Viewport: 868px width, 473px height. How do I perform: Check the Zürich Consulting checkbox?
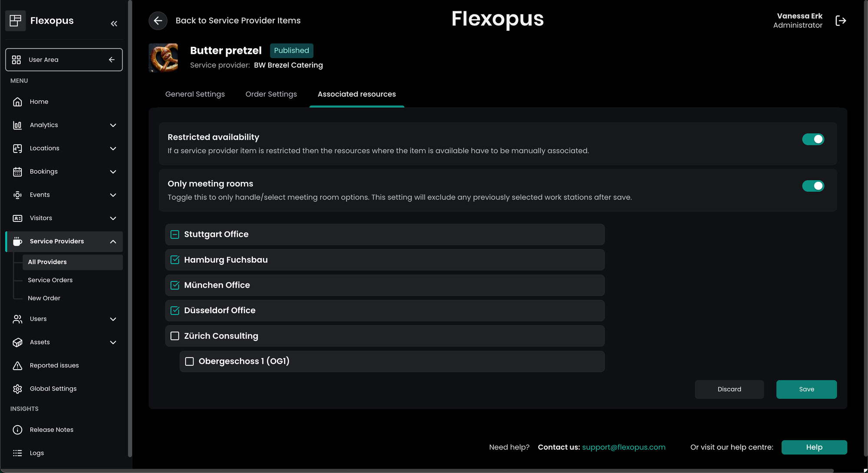[x=175, y=336]
